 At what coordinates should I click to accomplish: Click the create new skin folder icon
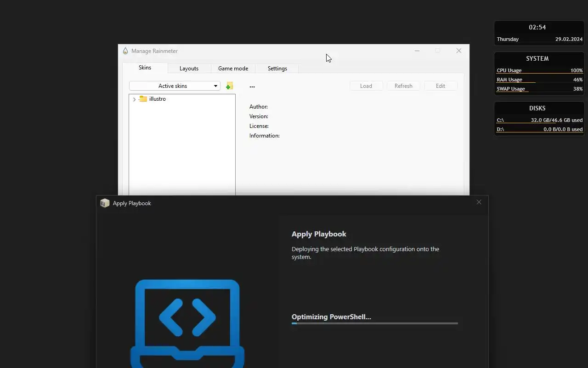pos(229,86)
